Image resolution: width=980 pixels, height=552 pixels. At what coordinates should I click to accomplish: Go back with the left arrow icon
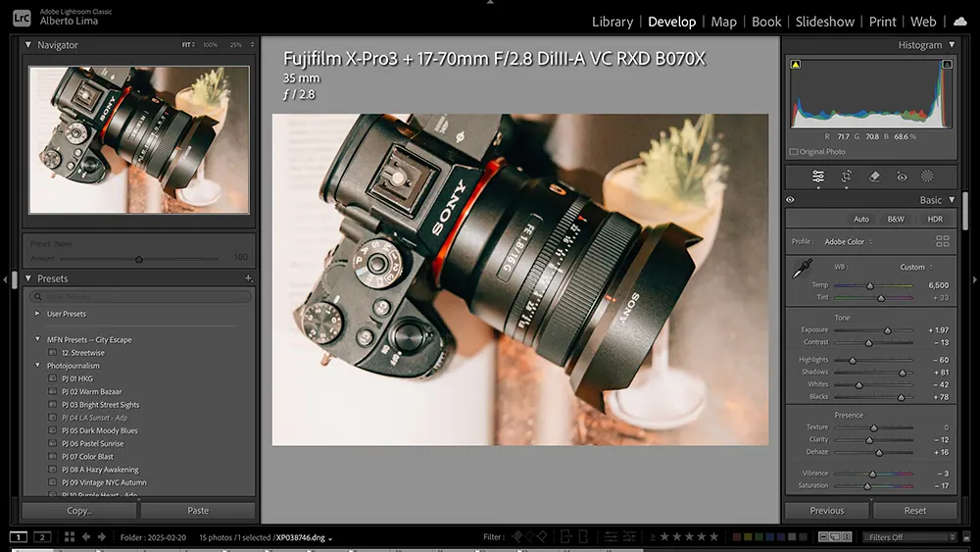coord(86,537)
